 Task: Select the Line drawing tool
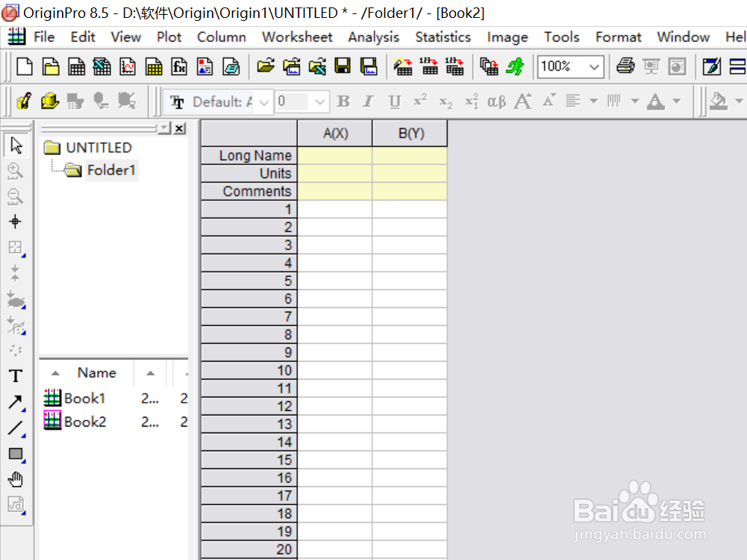(x=16, y=429)
